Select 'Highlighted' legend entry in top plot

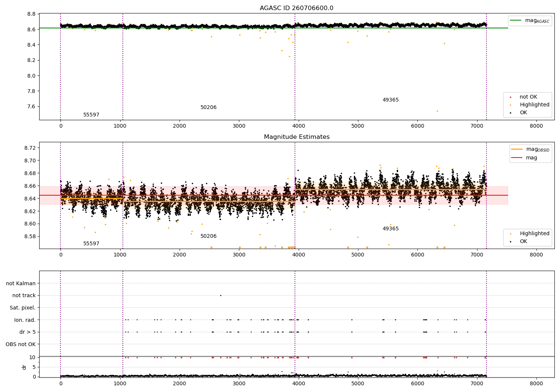535,105
